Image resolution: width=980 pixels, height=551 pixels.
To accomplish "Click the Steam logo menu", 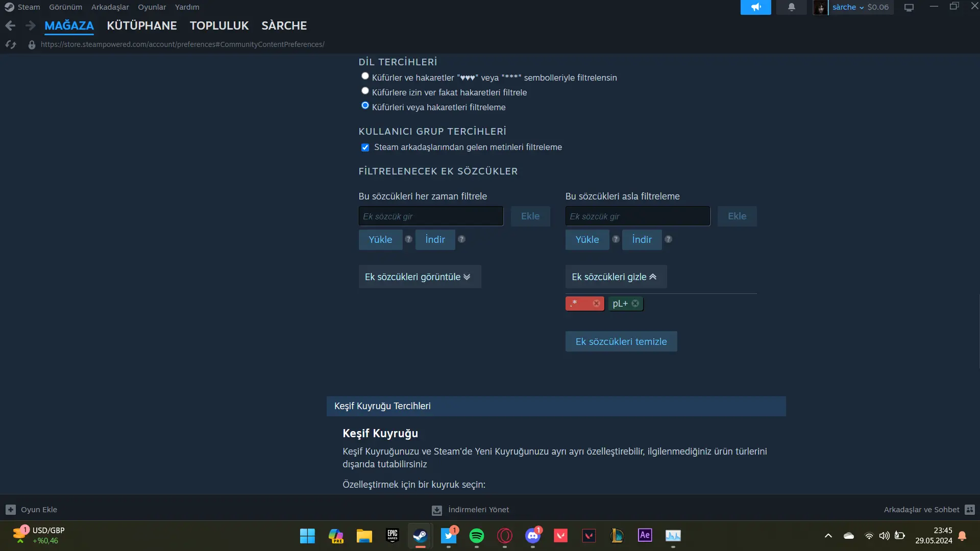I will 9,7.
